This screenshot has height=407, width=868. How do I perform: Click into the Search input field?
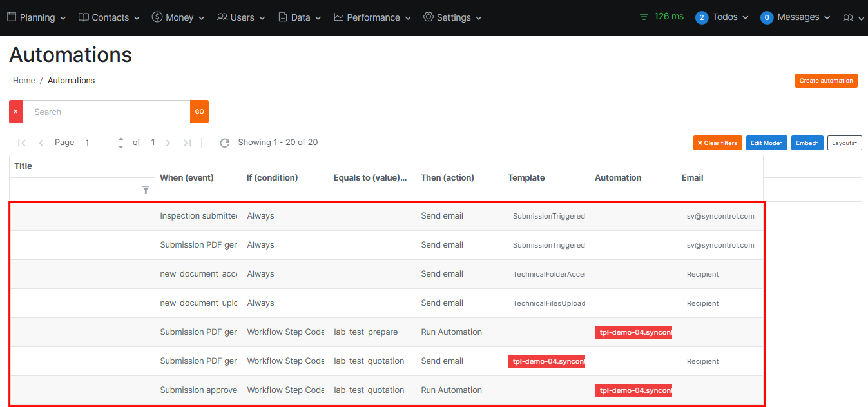[x=106, y=112]
